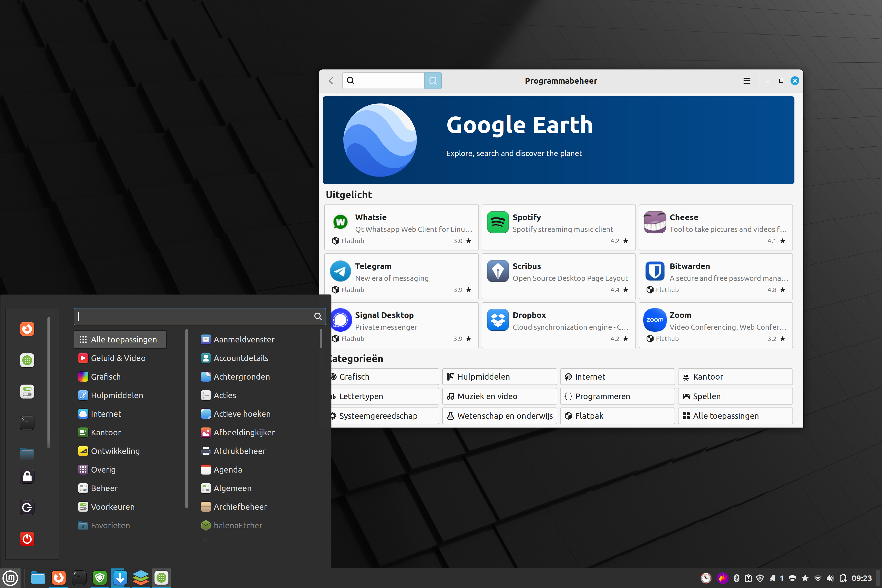Click the Firefox icon in menu favorites
Viewport: 882px width, 588px height.
pyautogui.click(x=27, y=329)
